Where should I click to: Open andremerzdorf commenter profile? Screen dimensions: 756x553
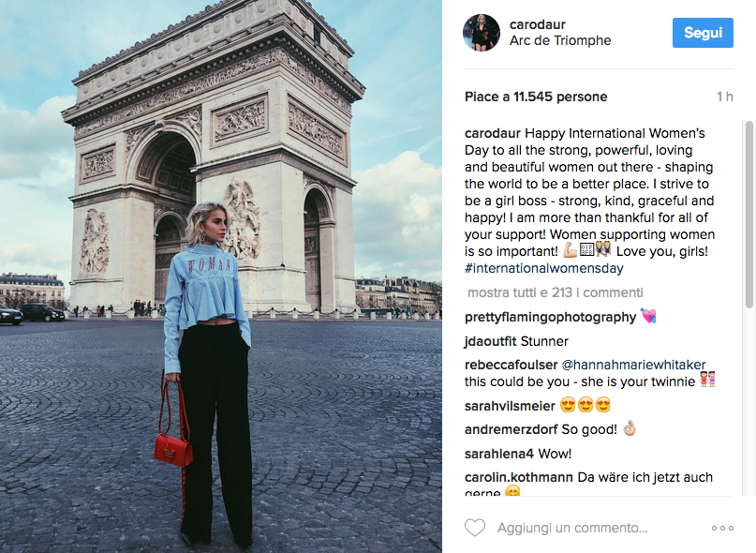coord(511,429)
